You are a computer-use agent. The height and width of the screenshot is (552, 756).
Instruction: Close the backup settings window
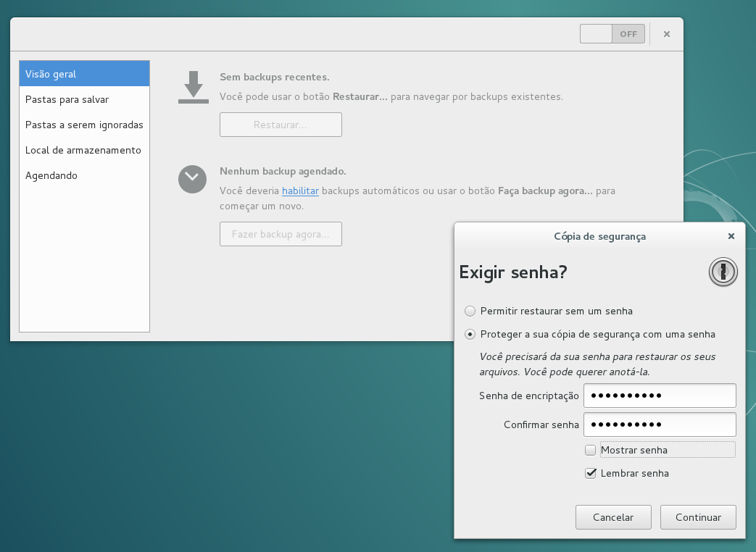click(666, 34)
